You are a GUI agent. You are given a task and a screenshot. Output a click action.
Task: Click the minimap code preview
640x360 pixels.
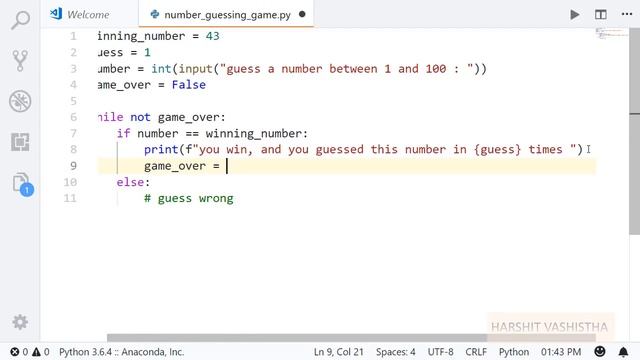611,33
